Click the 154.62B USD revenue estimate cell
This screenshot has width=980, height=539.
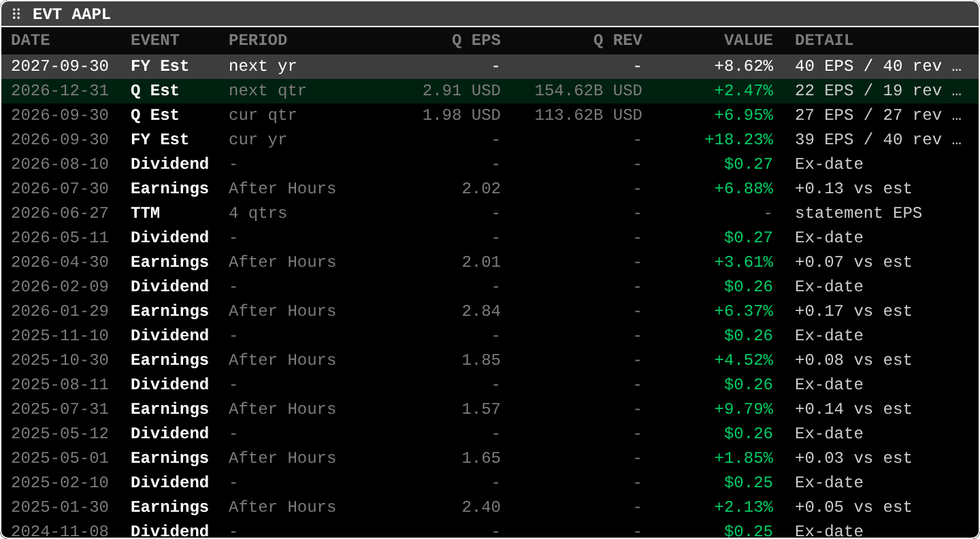[588, 91]
